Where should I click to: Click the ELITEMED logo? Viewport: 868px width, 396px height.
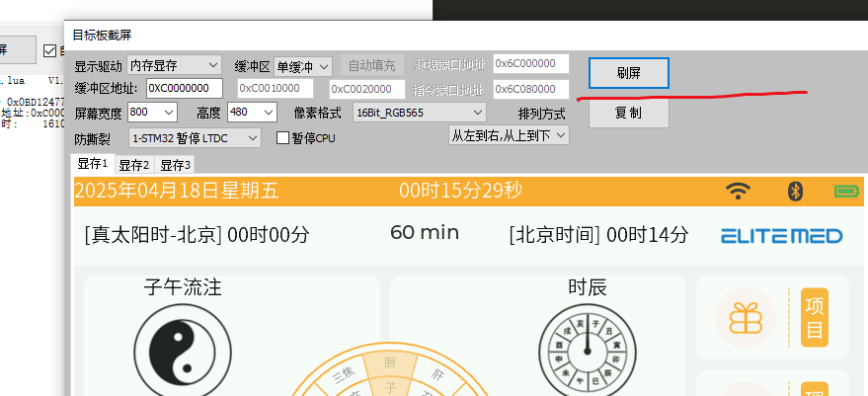pyautogui.click(x=781, y=235)
